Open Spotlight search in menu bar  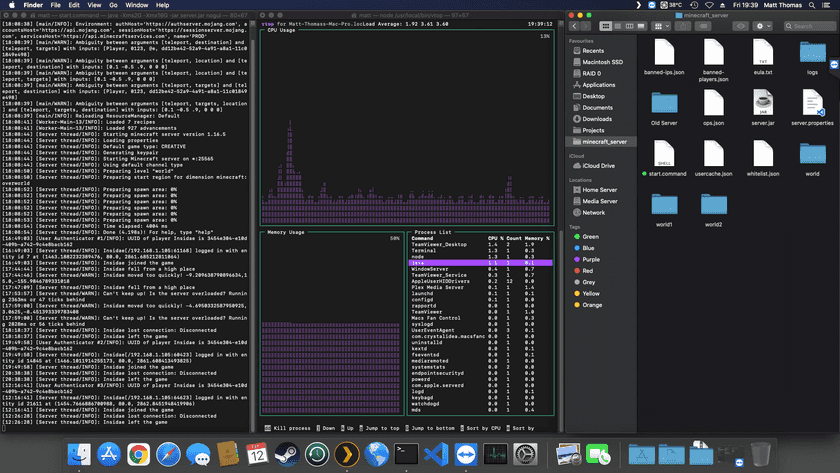pos(812,5)
